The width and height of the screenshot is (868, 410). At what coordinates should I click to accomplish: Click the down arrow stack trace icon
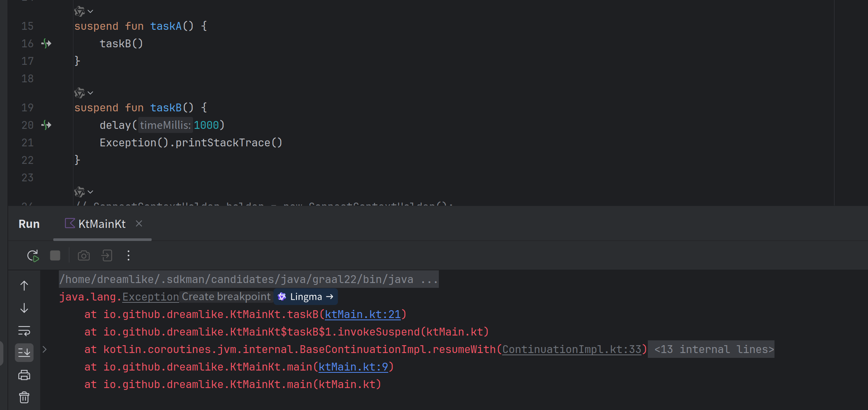(24, 308)
